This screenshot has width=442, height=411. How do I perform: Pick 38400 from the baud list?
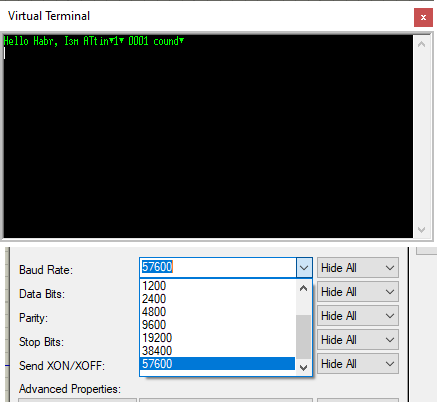[217, 351]
